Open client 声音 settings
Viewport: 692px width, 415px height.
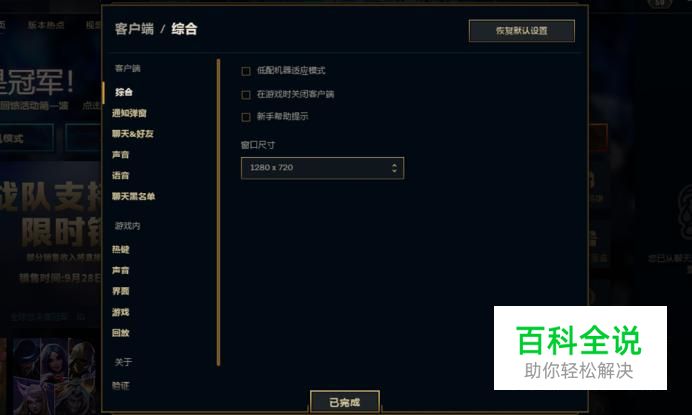(x=120, y=155)
